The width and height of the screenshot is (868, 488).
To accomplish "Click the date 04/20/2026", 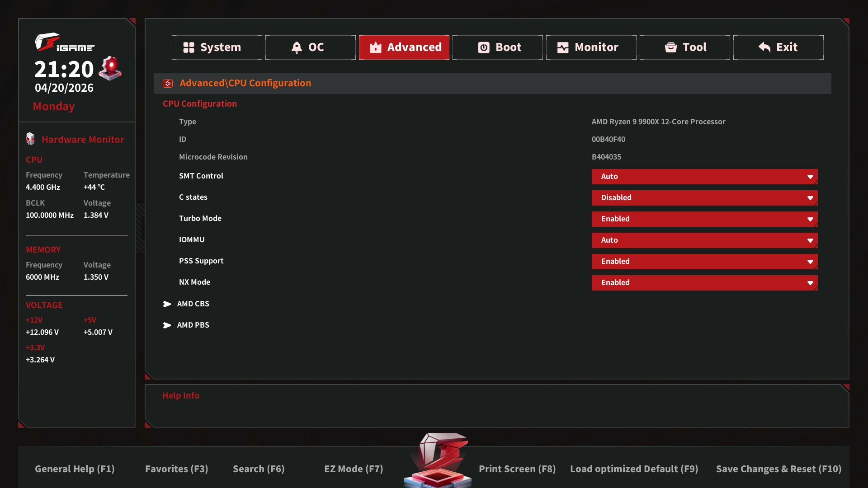I will tap(64, 88).
